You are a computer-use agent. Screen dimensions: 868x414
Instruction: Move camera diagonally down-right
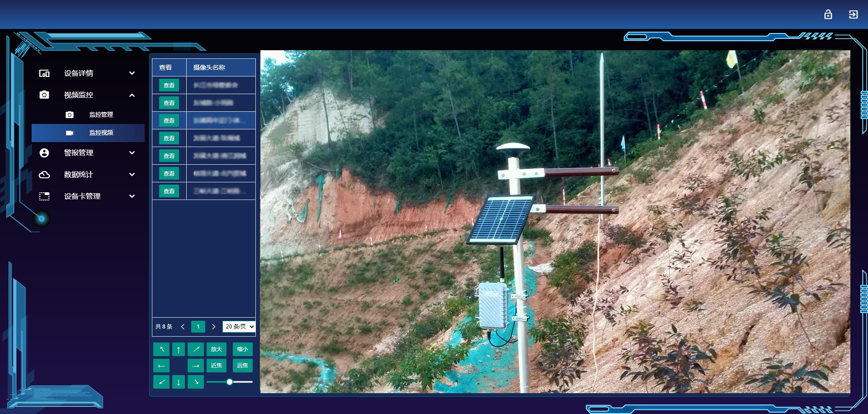coord(196,382)
